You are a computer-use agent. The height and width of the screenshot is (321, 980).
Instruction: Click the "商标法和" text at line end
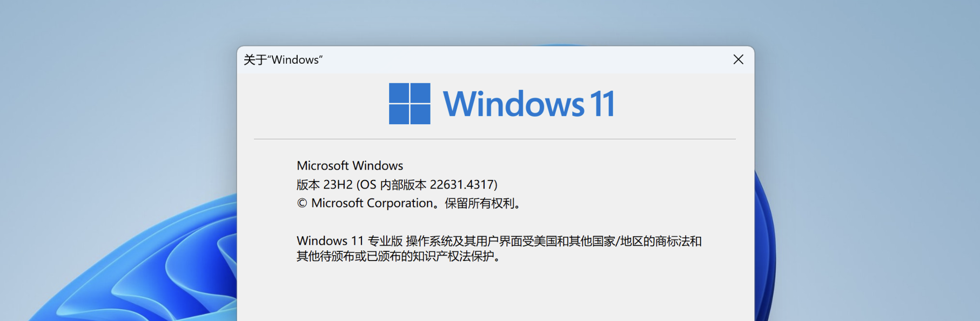pos(678,241)
